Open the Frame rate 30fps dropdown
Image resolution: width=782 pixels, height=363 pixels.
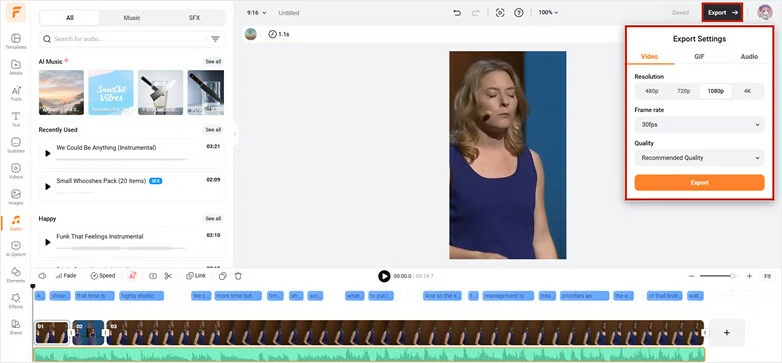tap(699, 125)
